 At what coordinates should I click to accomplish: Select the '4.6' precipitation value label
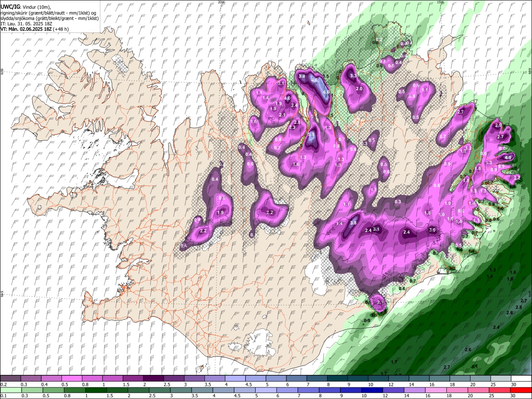point(314,80)
